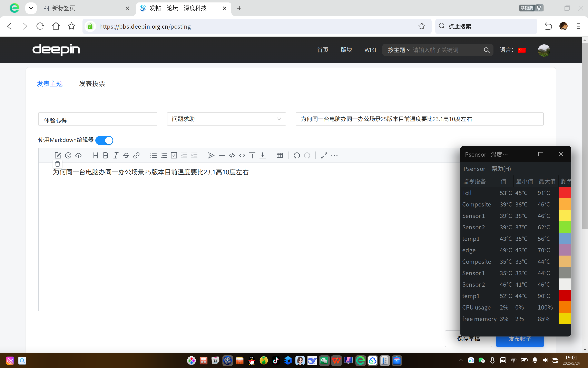This screenshot has width=588, height=368.
Task: Open the browser tab list dropdown arrow
Action: pyautogui.click(x=31, y=8)
